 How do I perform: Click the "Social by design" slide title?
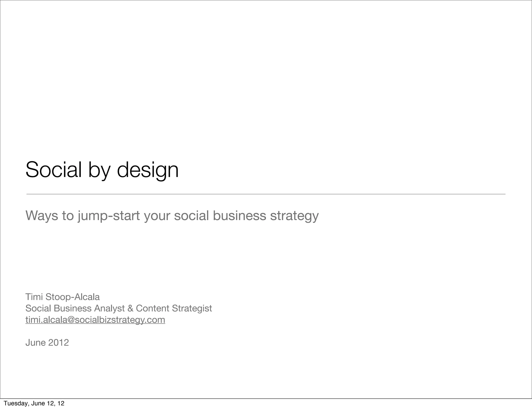click(x=102, y=170)
